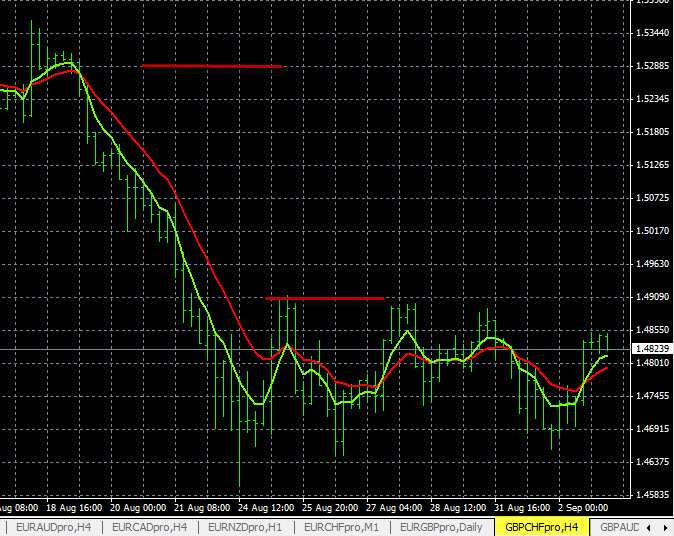Click the 1.49630 price scale label
The width and height of the screenshot is (674, 536).
pos(653,263)
